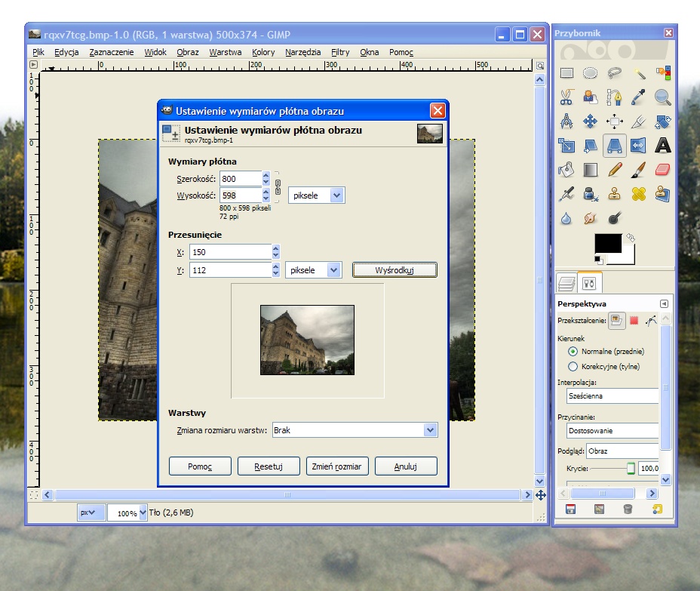Select the Zoom magnifier tool
The width and height of the screenshot is (700, 591).
(662, 97)
